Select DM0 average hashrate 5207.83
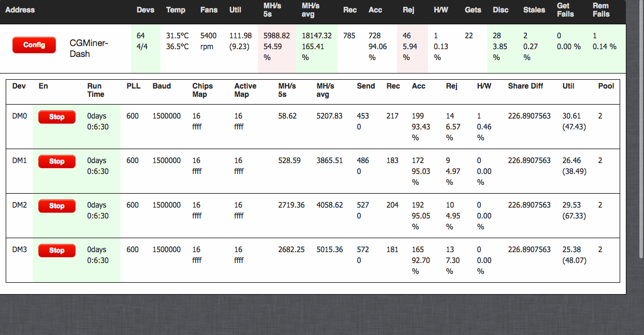The height and width of the screenshot is (335, 644). tap(330, 116)
